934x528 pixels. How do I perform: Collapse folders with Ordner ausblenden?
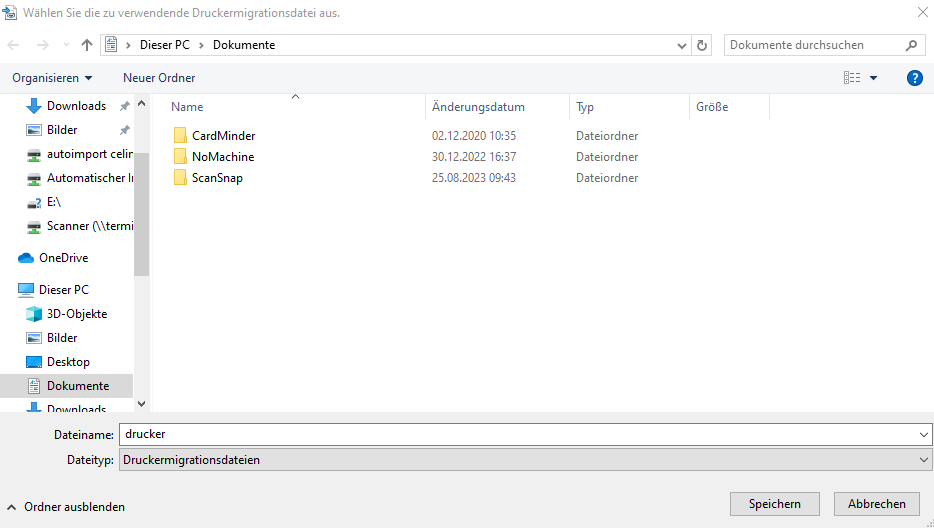(66, 507)
